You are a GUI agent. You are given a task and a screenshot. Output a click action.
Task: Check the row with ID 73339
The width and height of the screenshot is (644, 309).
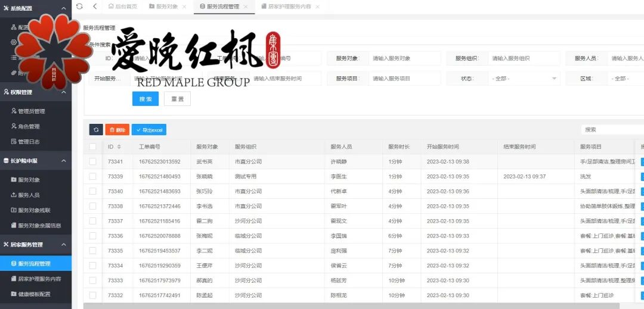[93, 176]
